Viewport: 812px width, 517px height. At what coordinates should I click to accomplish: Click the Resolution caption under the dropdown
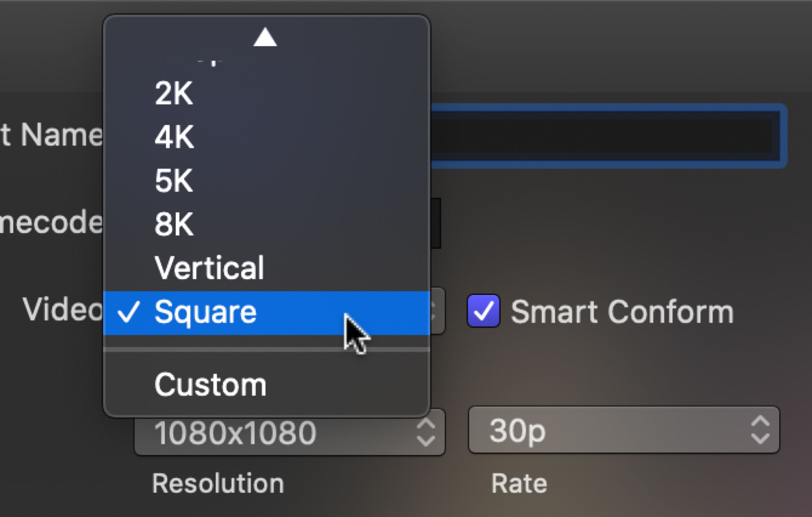pyautogui.click(x=218, y=483)
